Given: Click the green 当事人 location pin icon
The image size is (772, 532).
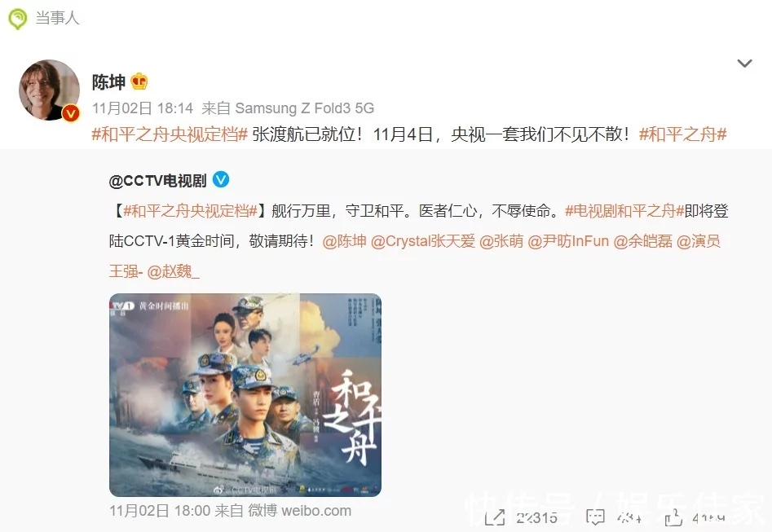Looking at the screenshot, I should tap(18, 19).
